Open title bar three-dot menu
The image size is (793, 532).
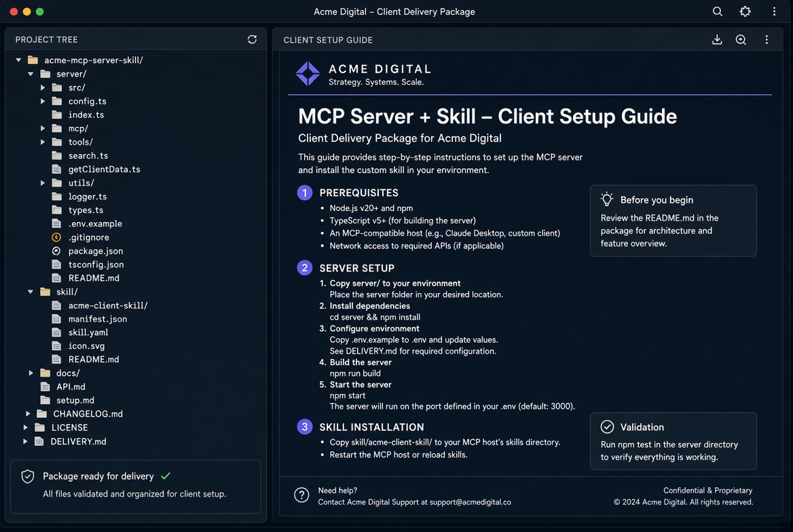click(x=774, y=11)
